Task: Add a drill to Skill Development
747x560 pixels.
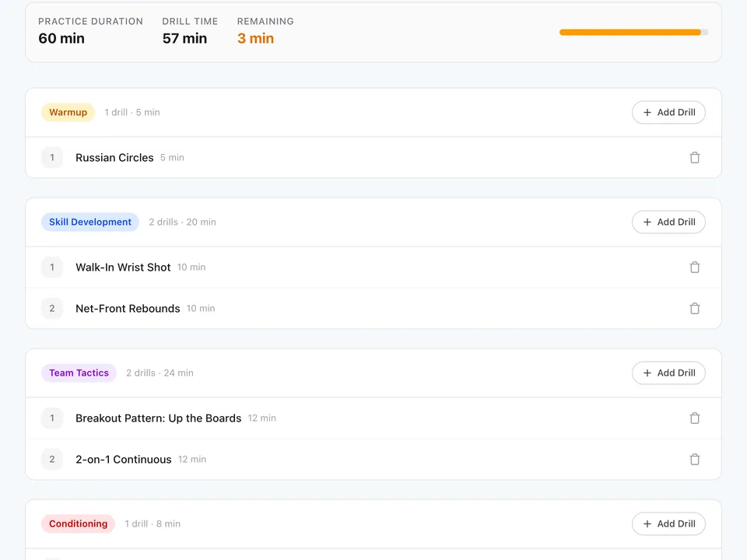Action: coord(668,222)
